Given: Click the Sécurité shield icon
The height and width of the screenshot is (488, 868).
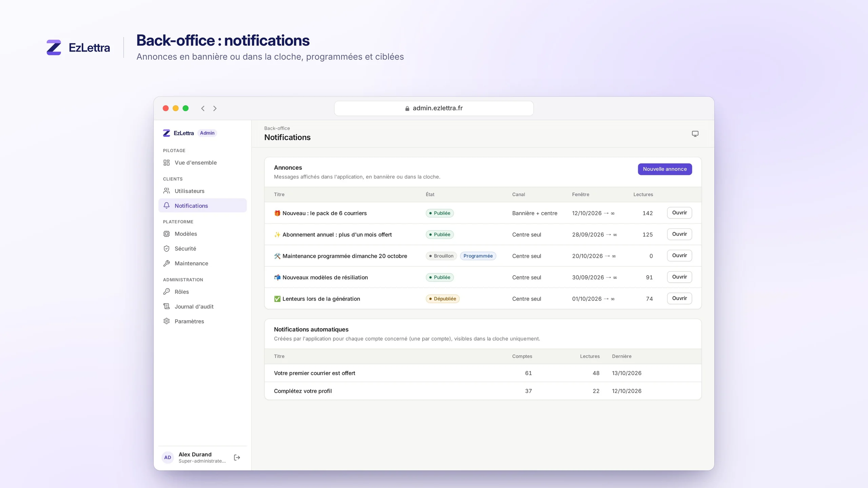Looking at the screenshot, I should click(166, 248).
